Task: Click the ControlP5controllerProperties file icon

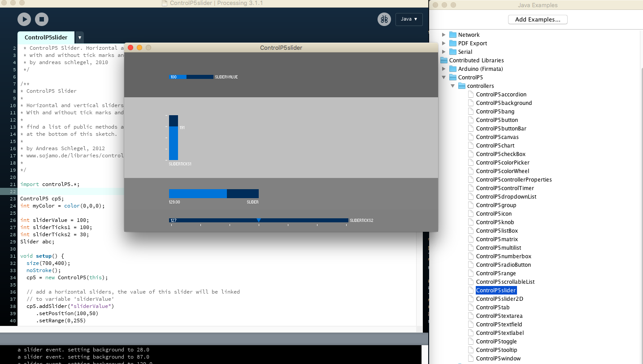Action: click(x=471, y=179)
